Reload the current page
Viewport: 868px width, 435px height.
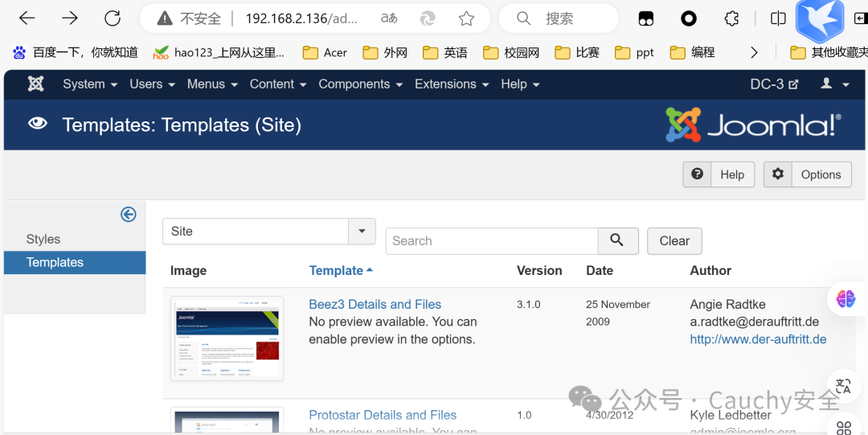[113, 18]
